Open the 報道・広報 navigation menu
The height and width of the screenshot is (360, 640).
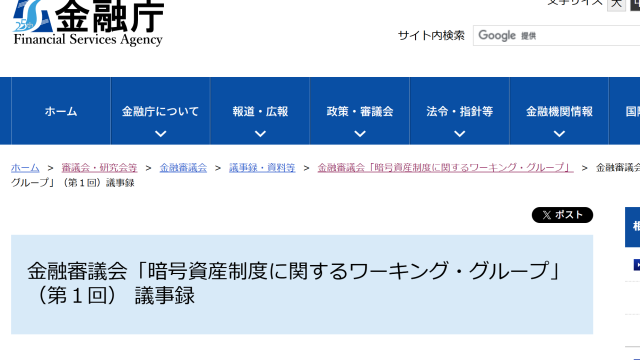260,111
